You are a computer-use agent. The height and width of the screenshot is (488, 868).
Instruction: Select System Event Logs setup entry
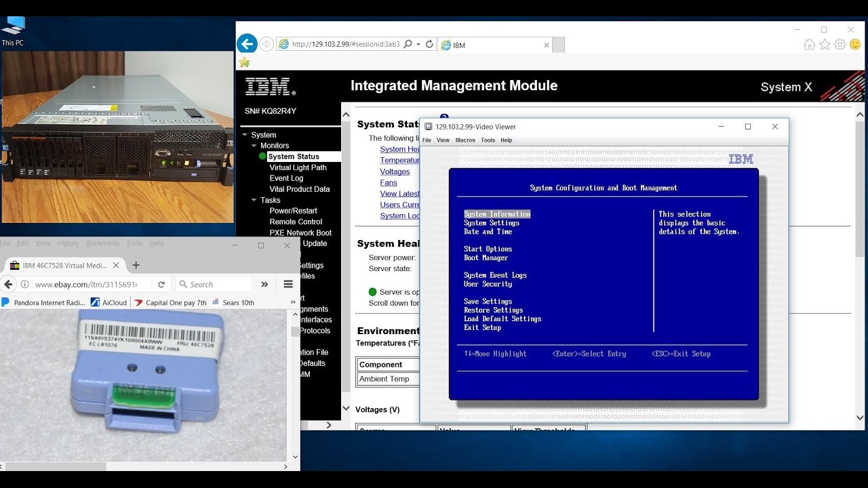[495, 275]
